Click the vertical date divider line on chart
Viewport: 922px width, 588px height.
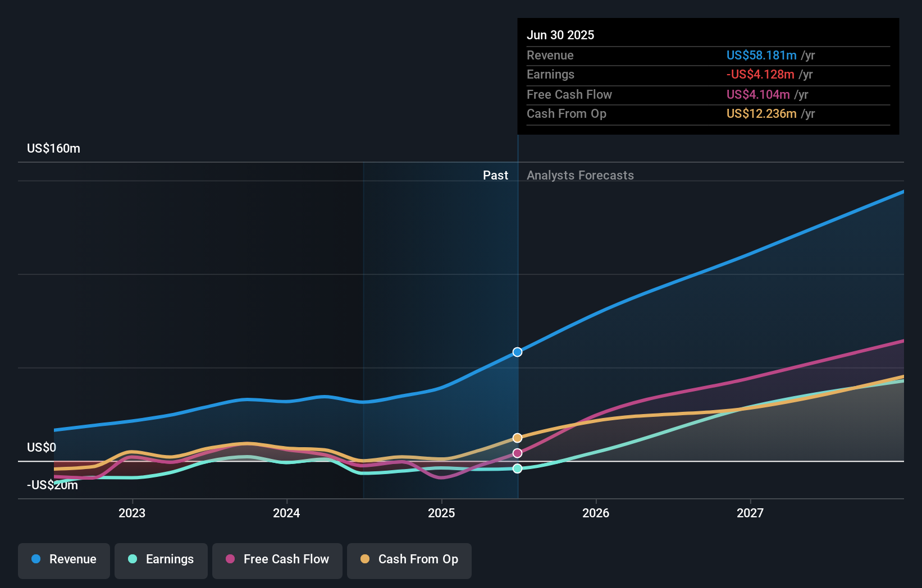click(517, 281)
